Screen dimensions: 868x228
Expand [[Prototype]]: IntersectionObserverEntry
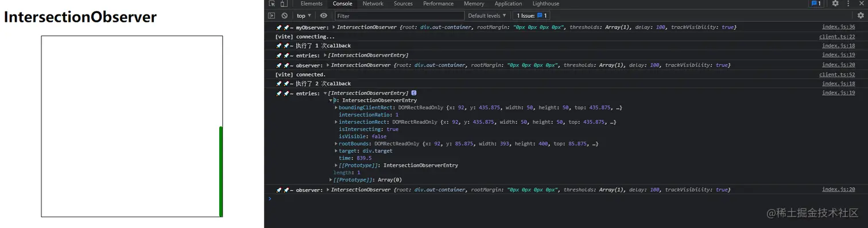point(336,166)
